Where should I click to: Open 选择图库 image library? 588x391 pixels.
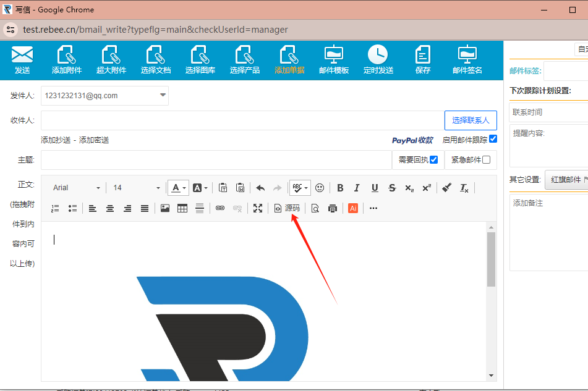coord(200,59)
